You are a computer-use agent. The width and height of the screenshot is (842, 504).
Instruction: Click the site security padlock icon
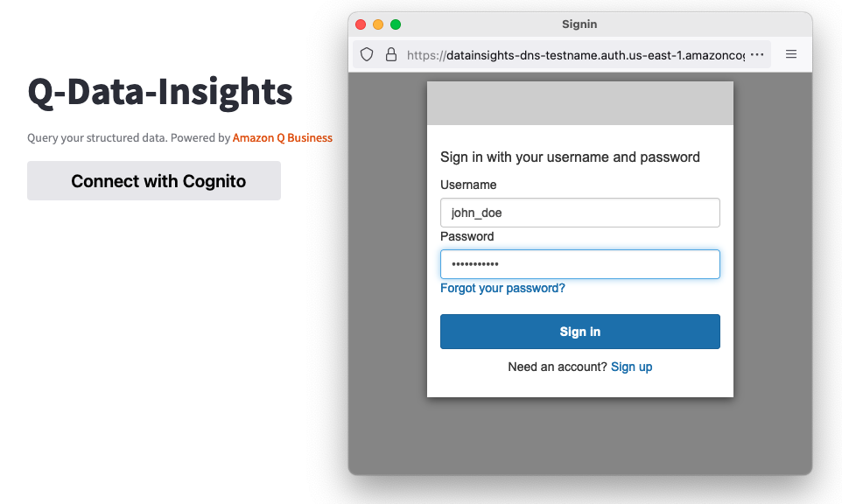[391, 54]
